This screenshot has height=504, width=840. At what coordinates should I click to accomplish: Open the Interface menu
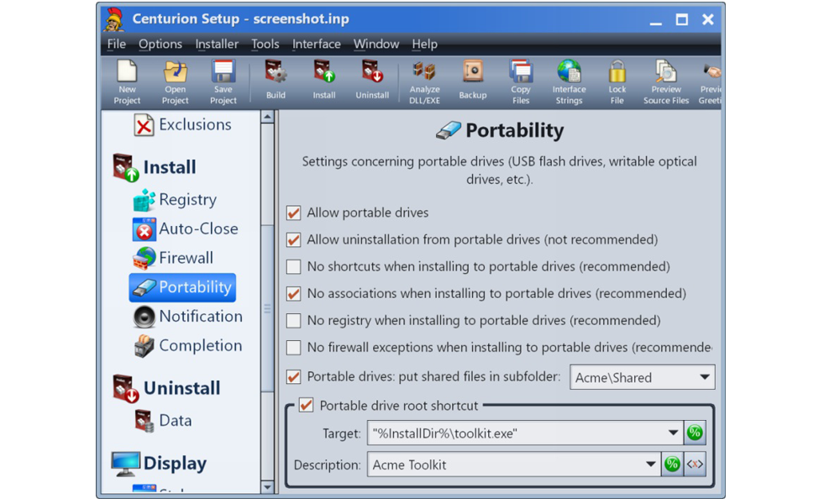coord(316,44)
